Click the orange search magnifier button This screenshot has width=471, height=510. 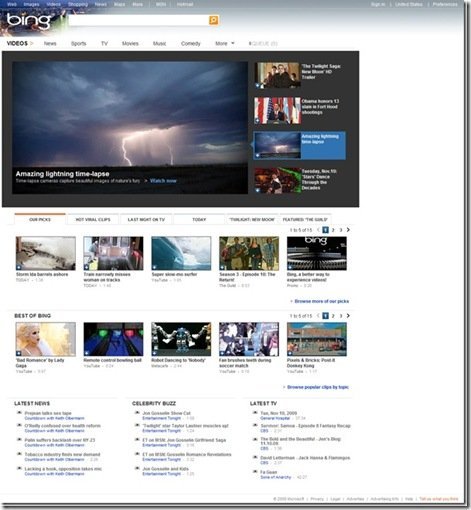[214, 20]
